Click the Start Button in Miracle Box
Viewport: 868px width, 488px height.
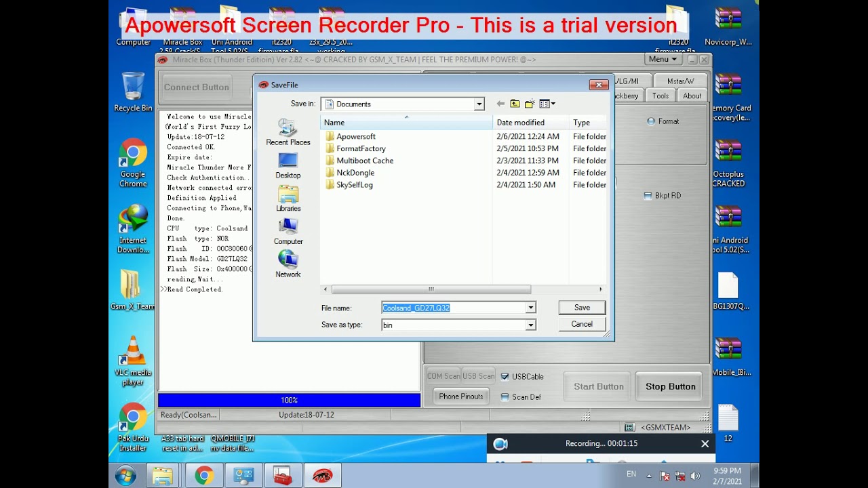pos(599,386)
